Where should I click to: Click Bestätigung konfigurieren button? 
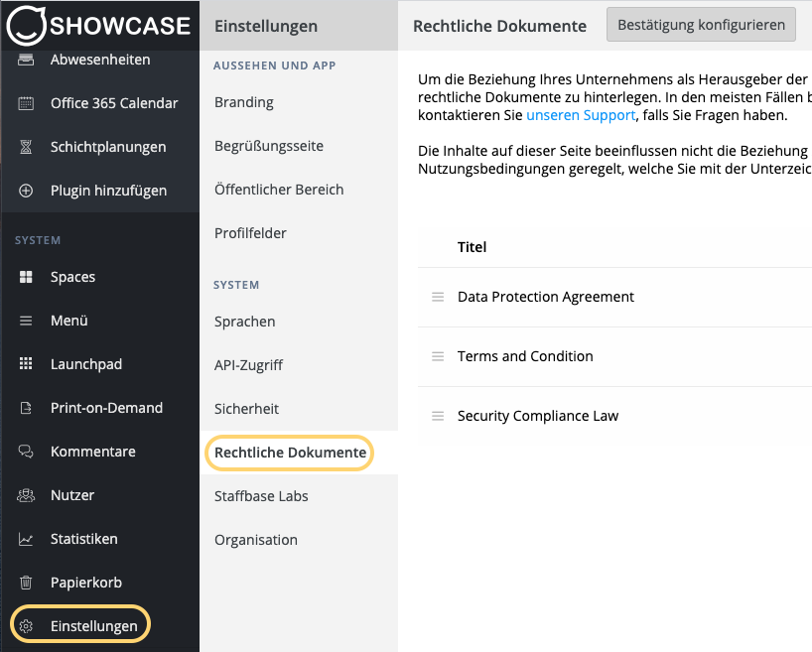tap(701, 25)
